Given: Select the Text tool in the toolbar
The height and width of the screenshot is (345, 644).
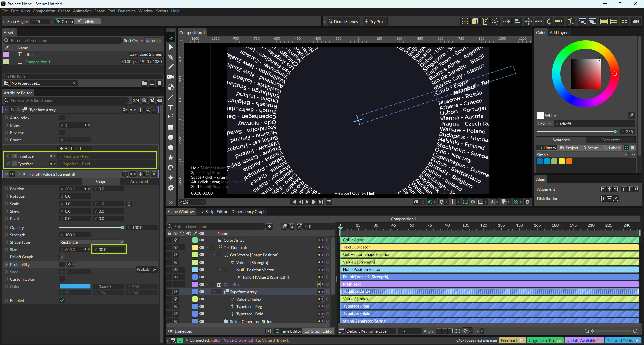Looking at the screenshot, I should (x=171, y=107).
